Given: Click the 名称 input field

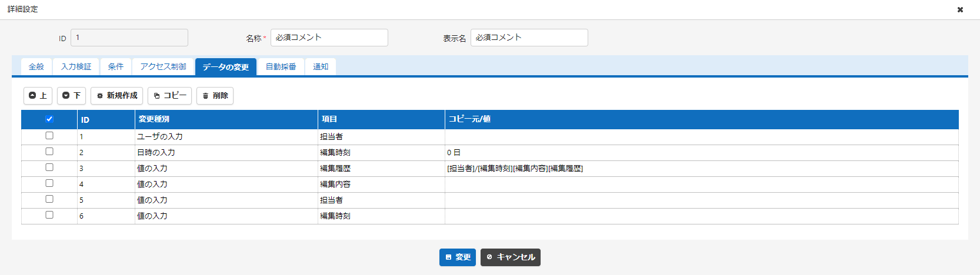Looking at the screenshot, I should (x=329, y=38).
